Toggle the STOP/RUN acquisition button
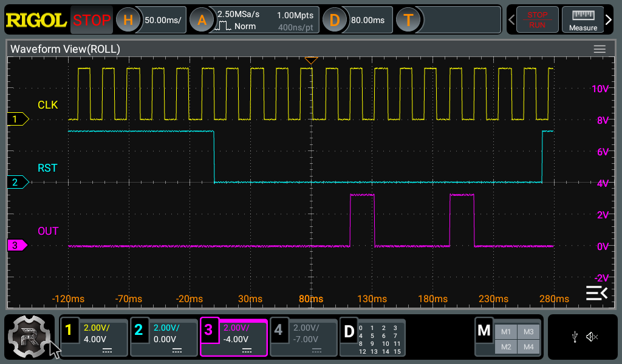The image size is (622, 364). 537,20
